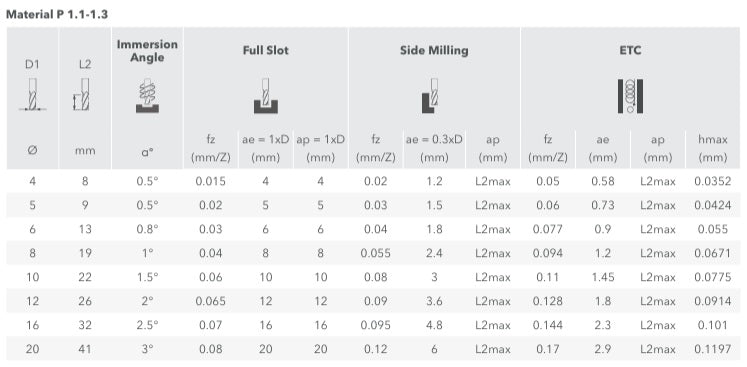Click the 2.5° immersion angle cell
The height and width of the screenshot is (367, 747).
pos(147,325)
